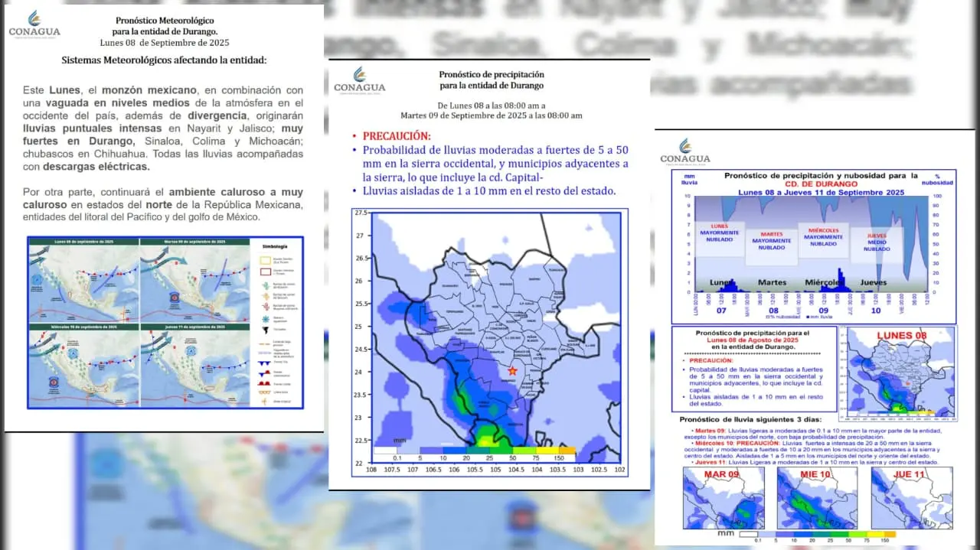Screen dimensions: 980x550
Task: Click the title 'Pronóstico Meteorológico para la entidad de Durango.'
Action: click(x=165, y=26)
